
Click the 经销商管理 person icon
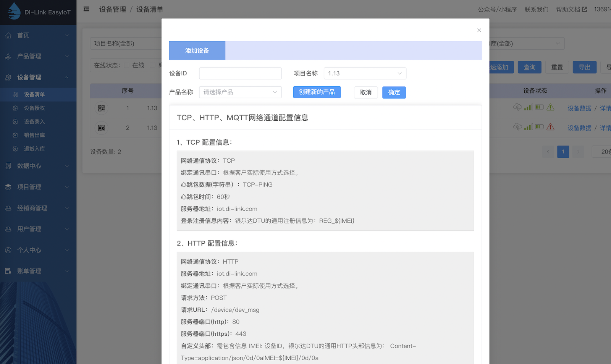tap(8, 208)
